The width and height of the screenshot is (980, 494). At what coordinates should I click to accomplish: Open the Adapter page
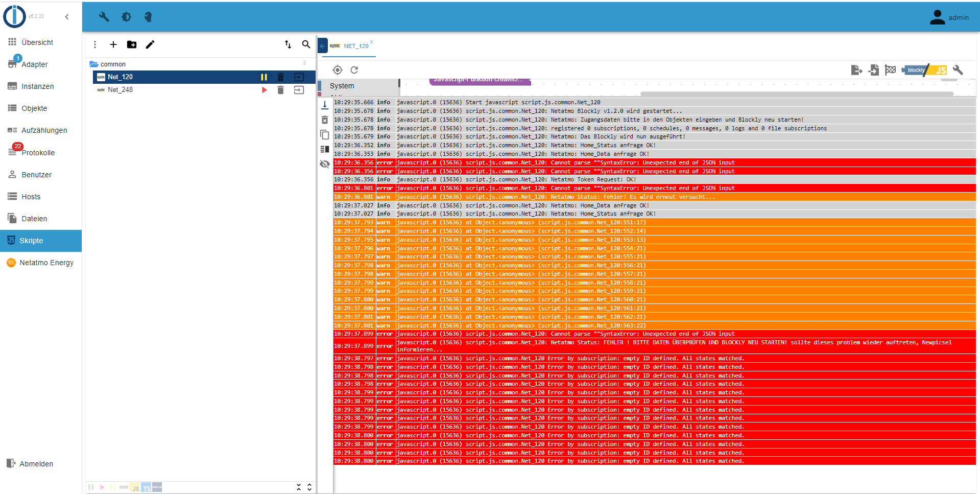pos(41,64)
